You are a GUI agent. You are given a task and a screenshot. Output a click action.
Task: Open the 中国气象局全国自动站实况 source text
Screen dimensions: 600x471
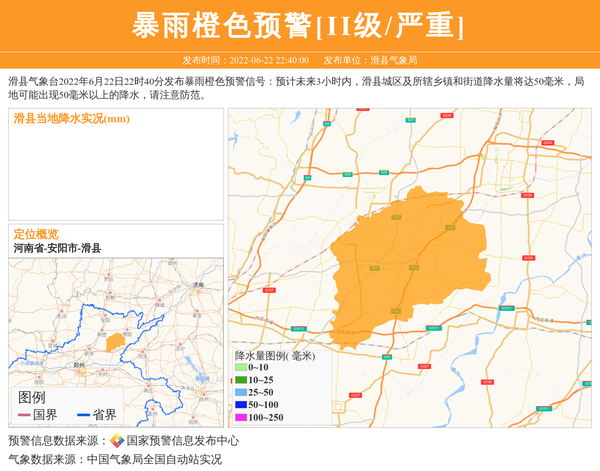(154, 459)
